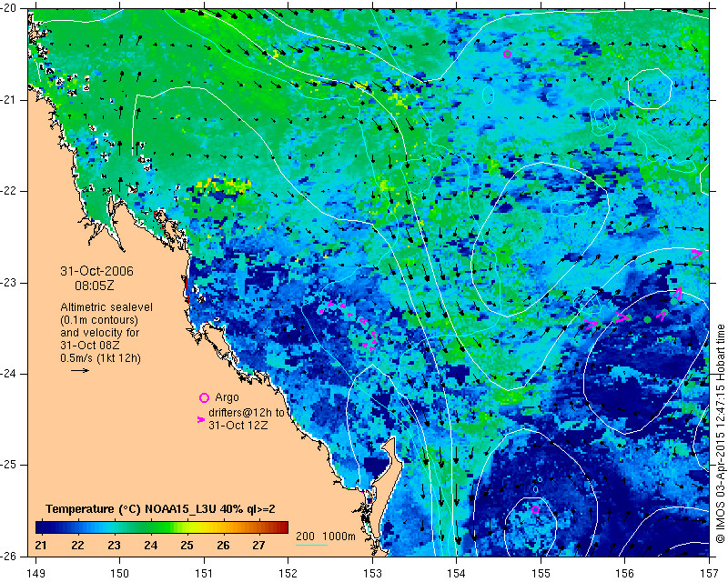Click the longitude axis label "152"
The height and width of the screenshot is (582, 728).
pyautogui.click(x=288, y=574)
